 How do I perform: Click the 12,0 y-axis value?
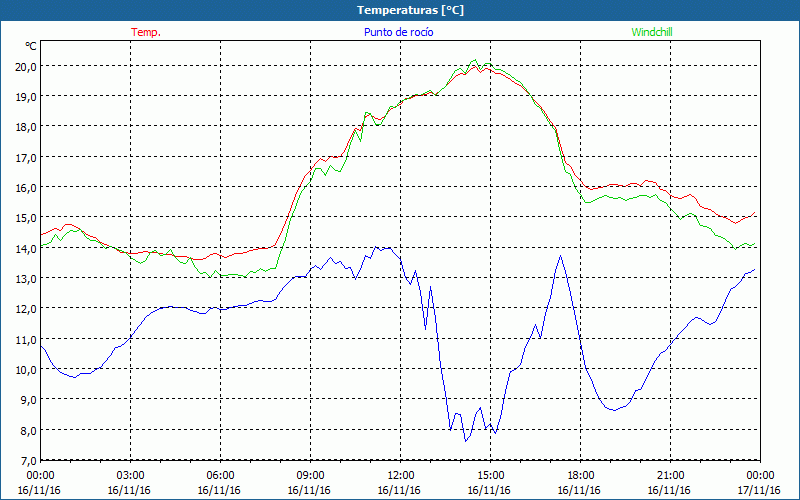27,309
